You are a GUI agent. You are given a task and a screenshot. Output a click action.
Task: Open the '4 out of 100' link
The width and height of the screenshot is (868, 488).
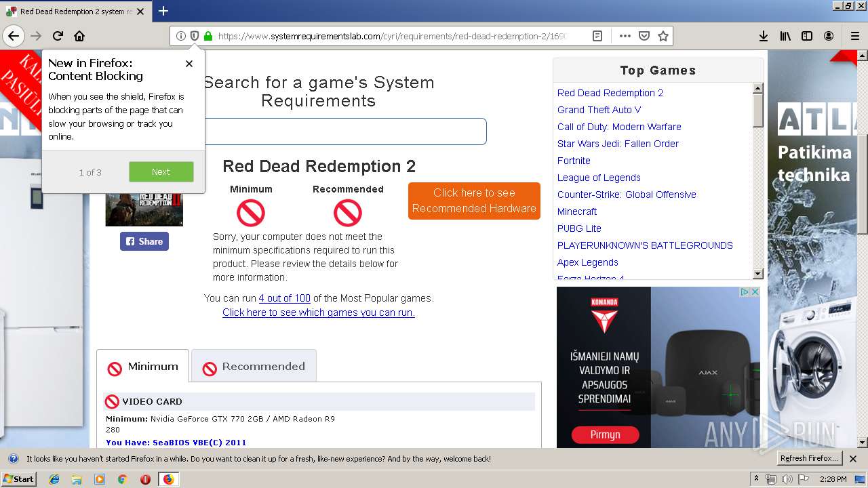click(285, 298)
